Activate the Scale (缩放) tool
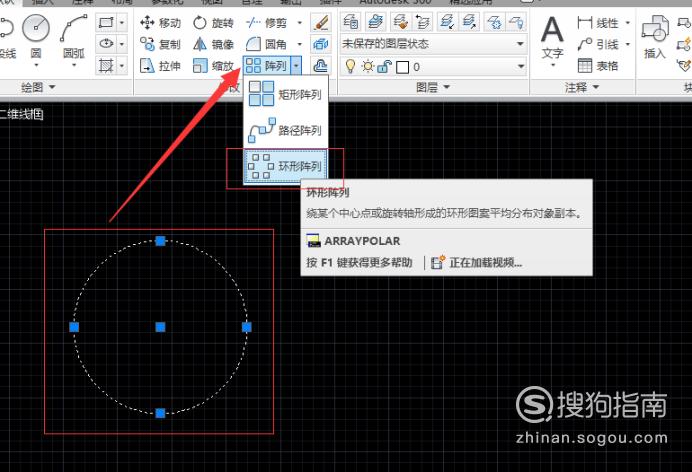The width and height of the screenshot is (692, 472). (213, 66)
